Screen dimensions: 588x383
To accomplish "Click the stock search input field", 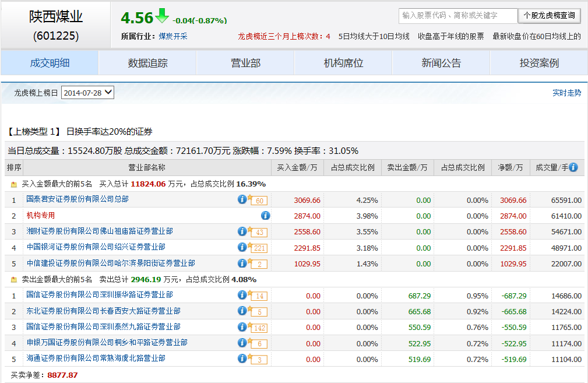I will tap(458, 16).
